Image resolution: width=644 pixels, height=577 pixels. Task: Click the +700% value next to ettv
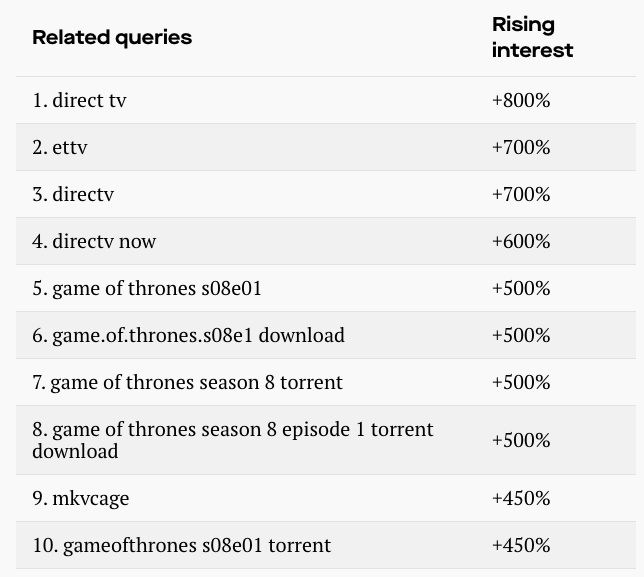[x=521, y=148]
